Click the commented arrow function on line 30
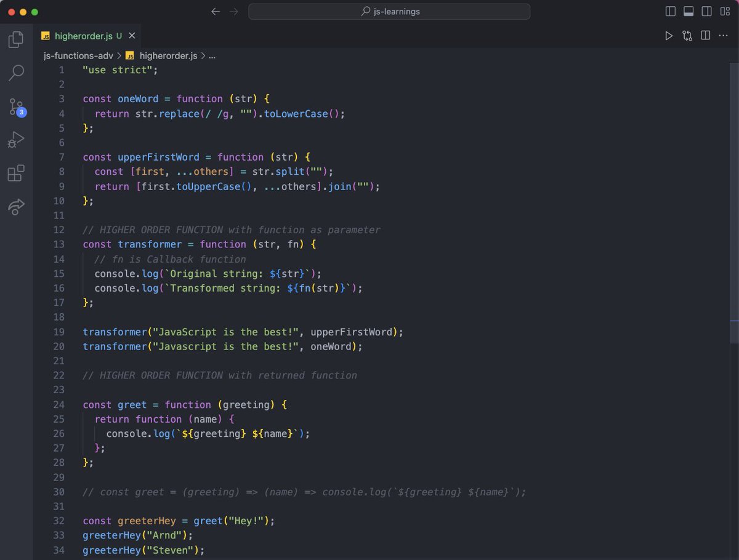This screenshot has width=739, height=560. (304, 492)
